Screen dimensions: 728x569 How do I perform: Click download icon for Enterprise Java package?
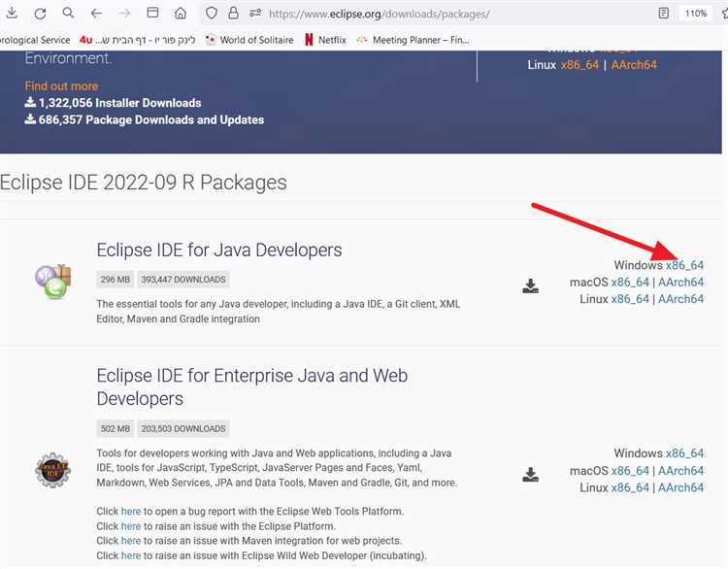coord(530,475)
